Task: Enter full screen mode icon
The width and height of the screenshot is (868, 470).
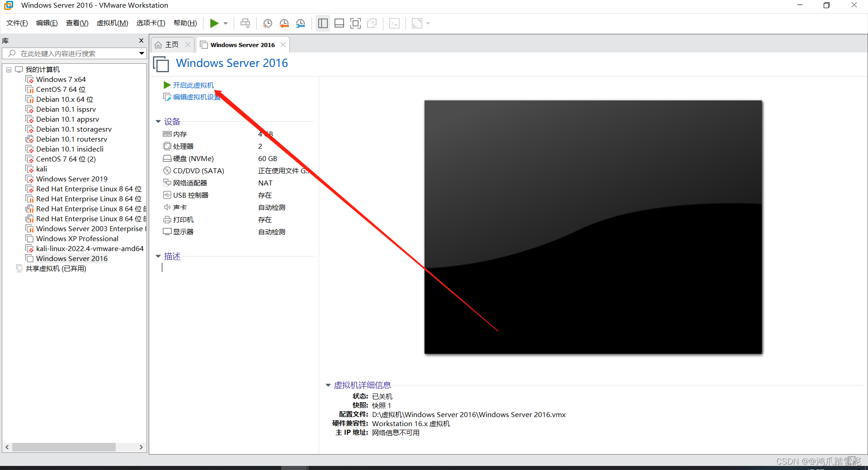Action: pyautogui.click(x=356, y=23)
